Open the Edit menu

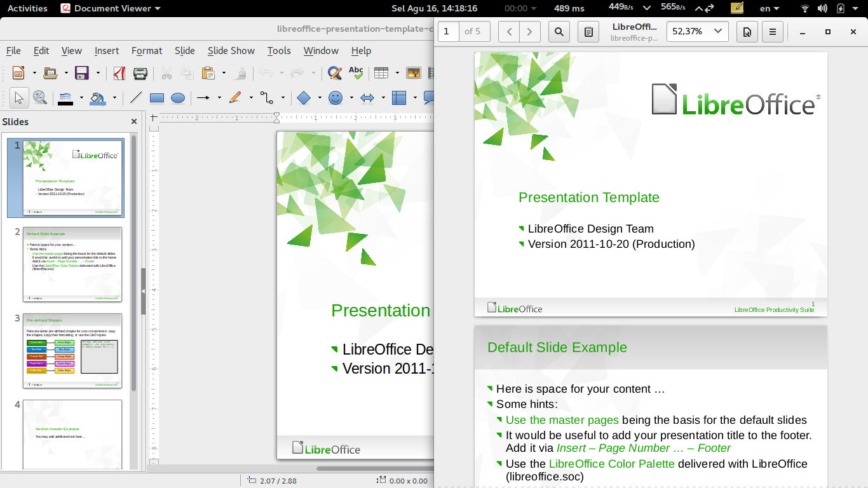[x=41, y=51]
